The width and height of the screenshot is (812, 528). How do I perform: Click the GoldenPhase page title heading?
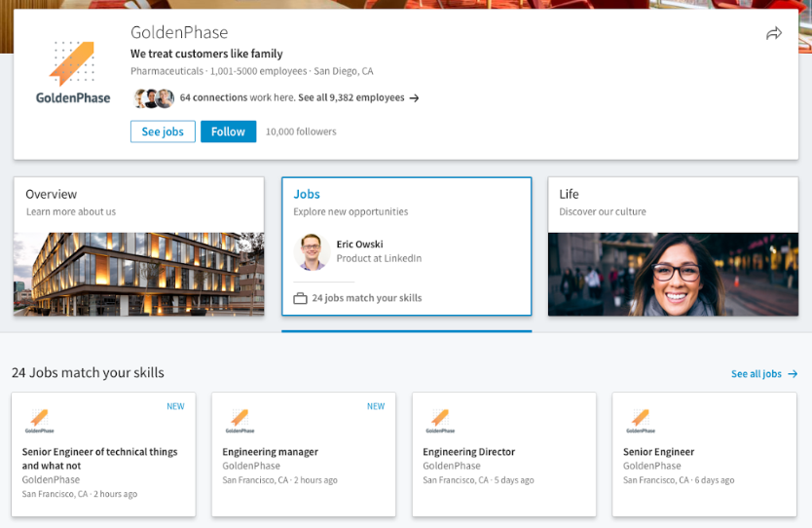click(179, 33)
